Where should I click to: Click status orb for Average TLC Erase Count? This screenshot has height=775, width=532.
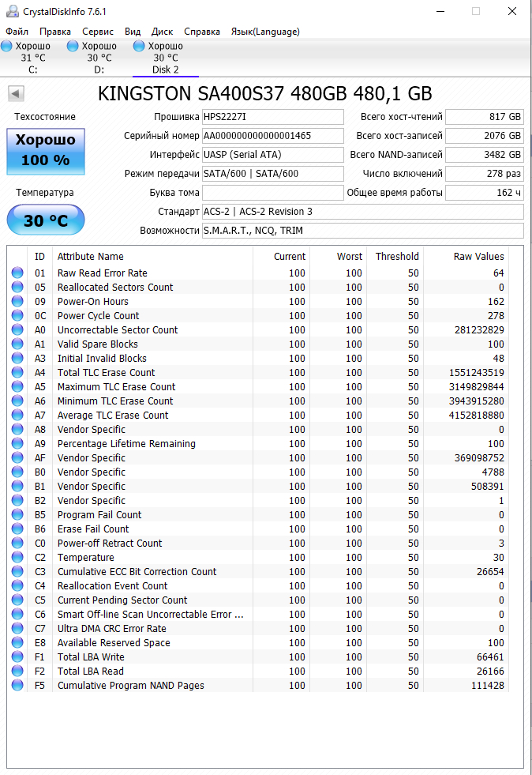coord(17,416)
